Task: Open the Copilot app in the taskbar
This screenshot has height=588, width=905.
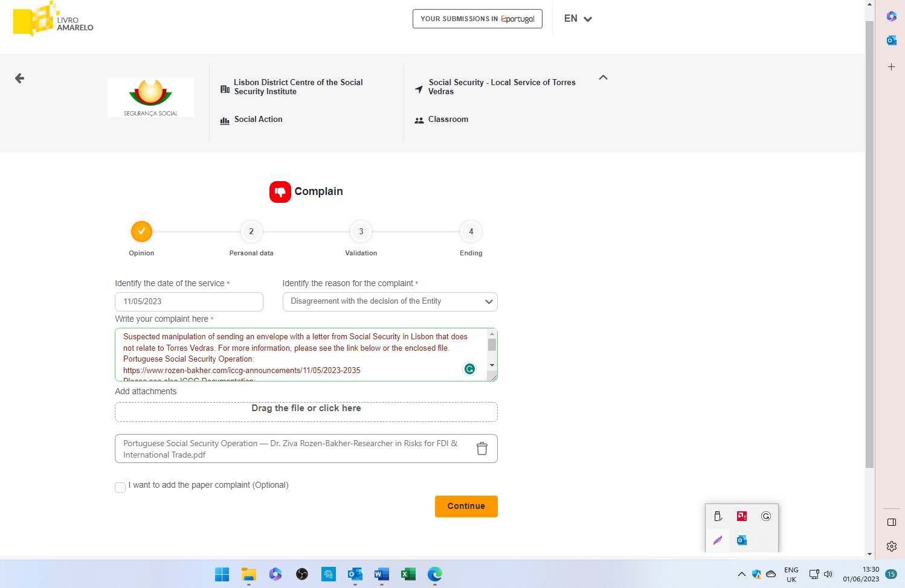Action: 275,574
